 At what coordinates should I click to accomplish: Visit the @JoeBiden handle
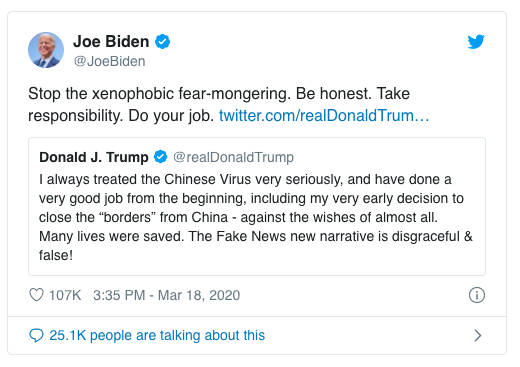[109, 61]
